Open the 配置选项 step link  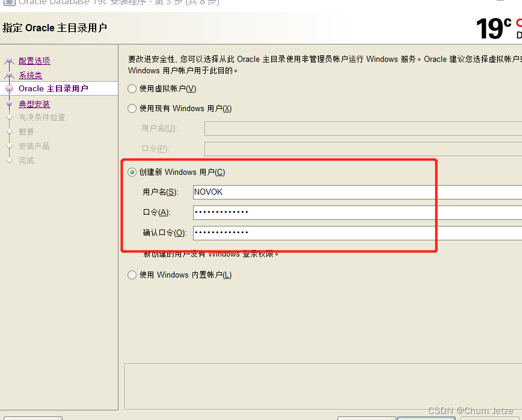coord(34,61)
